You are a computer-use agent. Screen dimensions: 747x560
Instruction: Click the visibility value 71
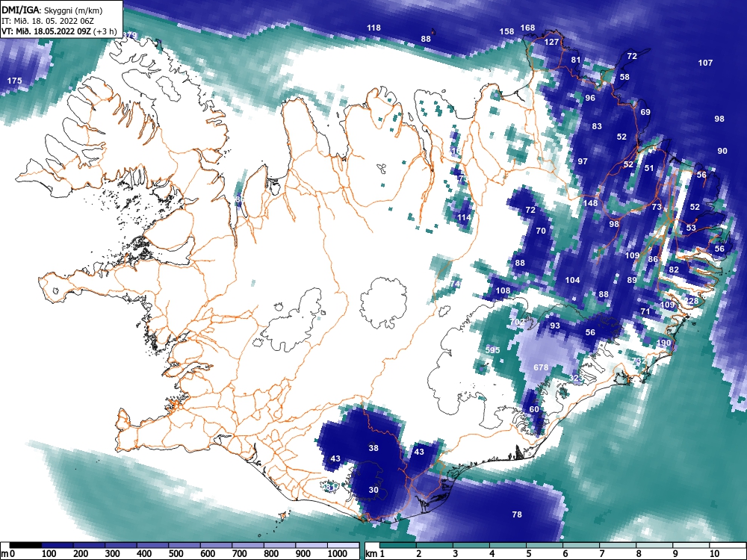[645, 312]
